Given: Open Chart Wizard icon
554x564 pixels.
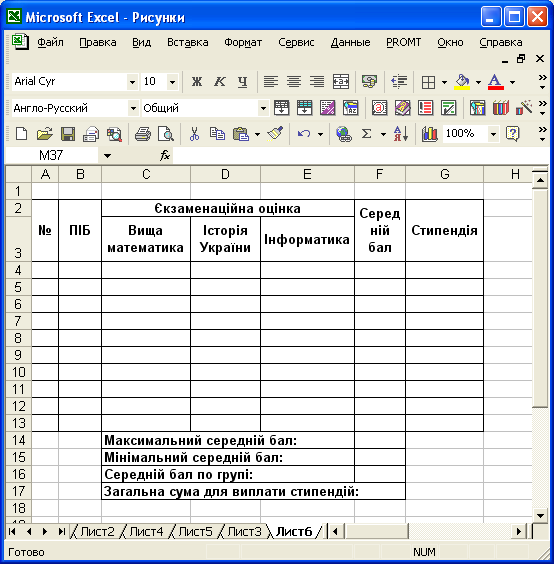Looking at the screenshot, I should pyautogui.click(x=430, y=134).
